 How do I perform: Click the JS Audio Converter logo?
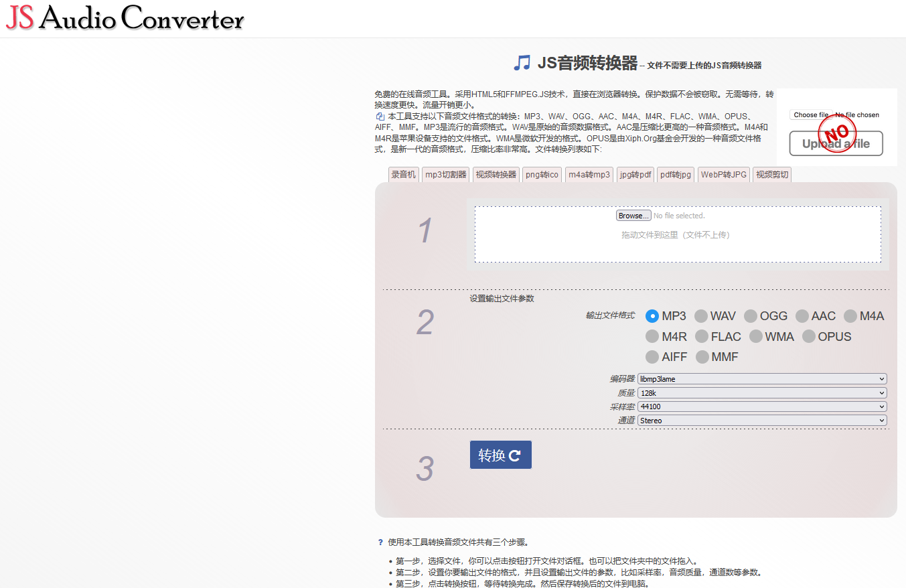point(125,18)
